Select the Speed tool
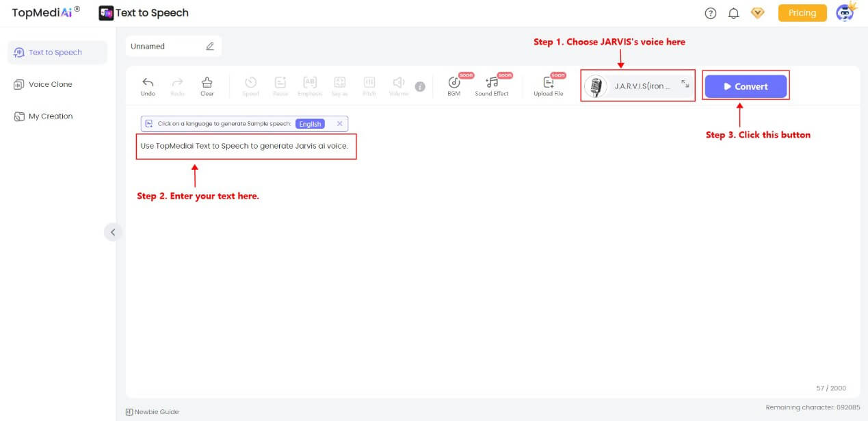Image resolution: width=868 pixels, height=421 pixels. pyautogui.click(x=251, y=86)
